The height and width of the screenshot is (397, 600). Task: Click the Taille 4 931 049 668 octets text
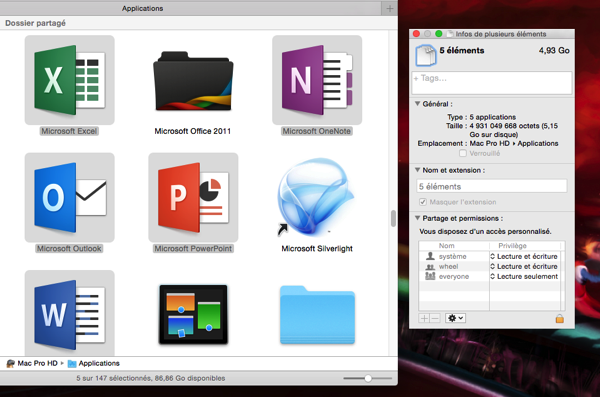[x=502, y=130]
